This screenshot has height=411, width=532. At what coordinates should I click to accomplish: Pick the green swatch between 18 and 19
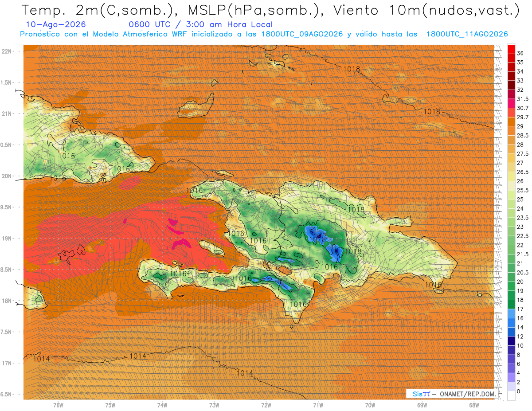511,295
